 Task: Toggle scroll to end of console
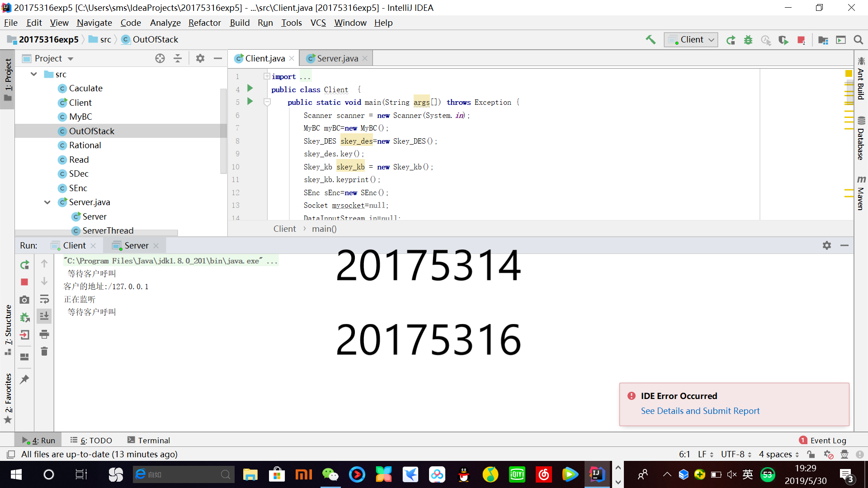44,316
